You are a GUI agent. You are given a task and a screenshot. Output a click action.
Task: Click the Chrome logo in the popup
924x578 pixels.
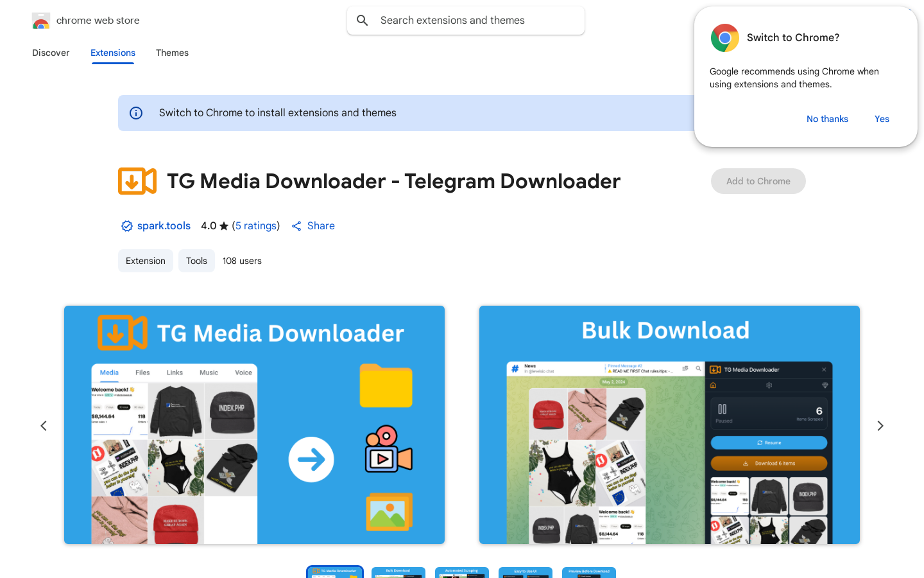click(x=725, y=38)
